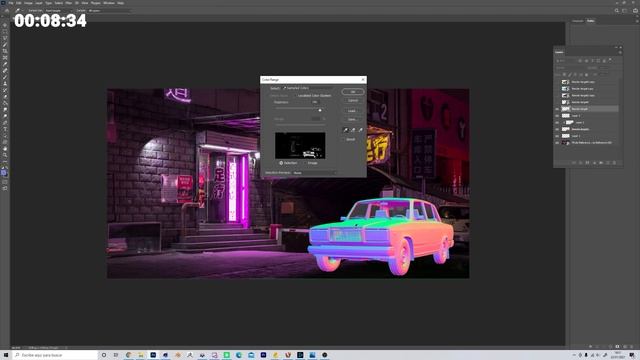Click the Search icon in the top-right corner

tap(617, 11)
